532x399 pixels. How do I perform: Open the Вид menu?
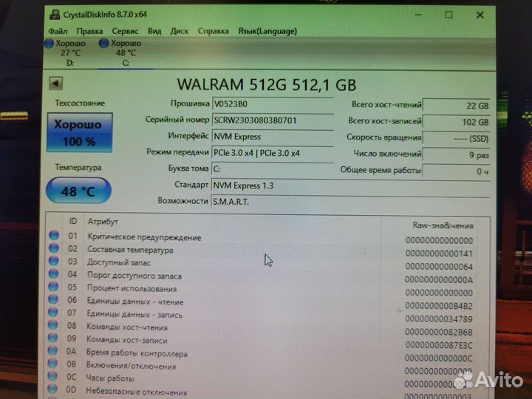click(154, 31)
